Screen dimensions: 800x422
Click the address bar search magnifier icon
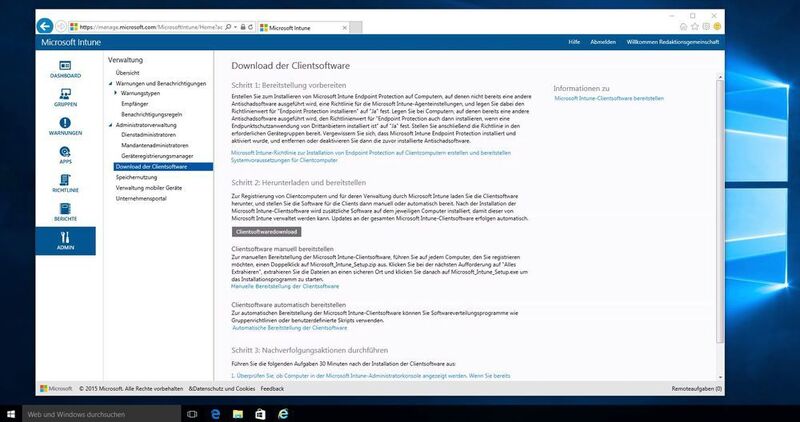(x=228, y=27)
